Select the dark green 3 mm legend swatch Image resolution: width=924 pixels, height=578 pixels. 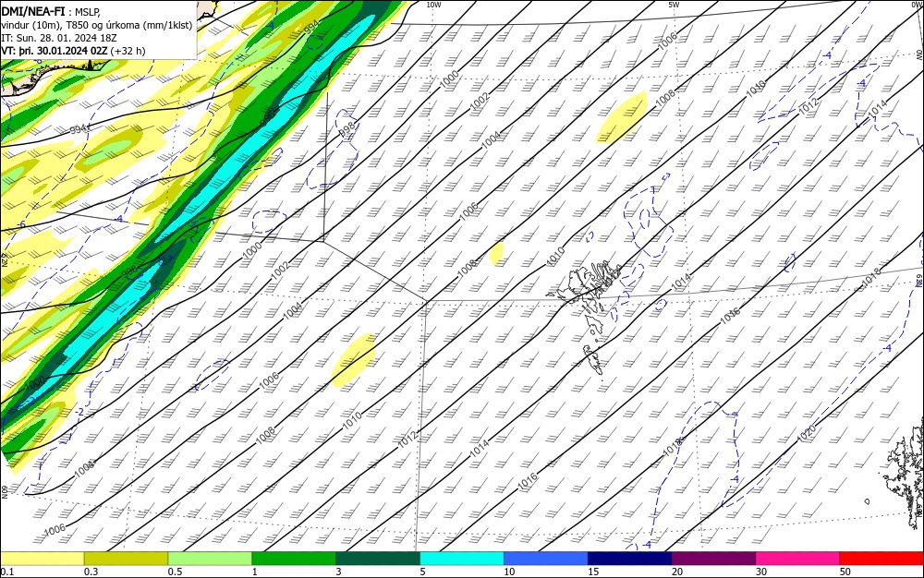point(378,559)
